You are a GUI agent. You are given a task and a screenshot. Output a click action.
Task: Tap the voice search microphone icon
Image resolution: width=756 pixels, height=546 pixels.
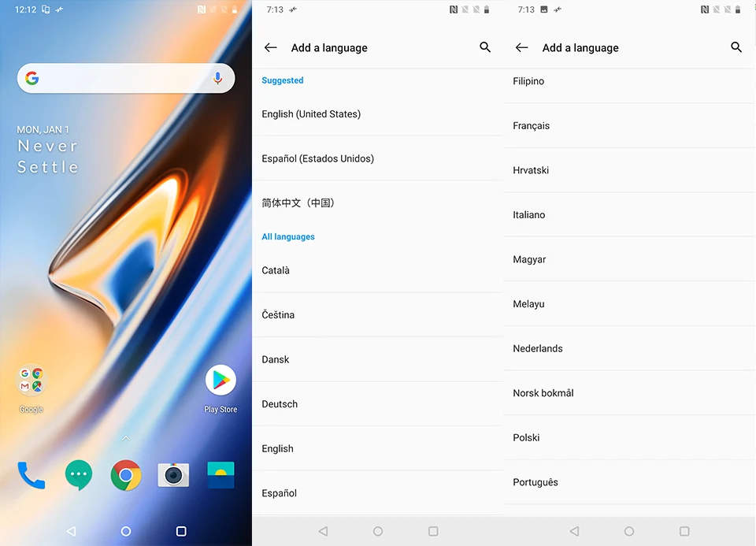[217, 78]
